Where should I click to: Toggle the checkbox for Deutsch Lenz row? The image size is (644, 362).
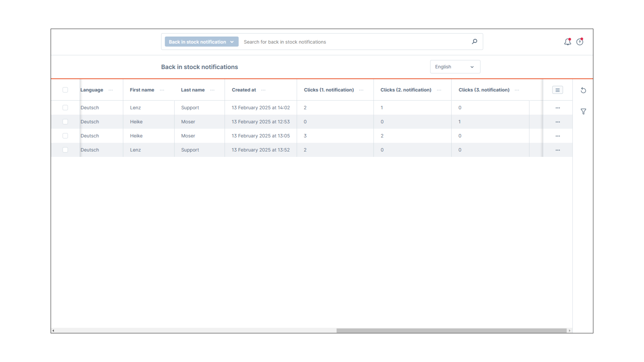coord(65,107)
